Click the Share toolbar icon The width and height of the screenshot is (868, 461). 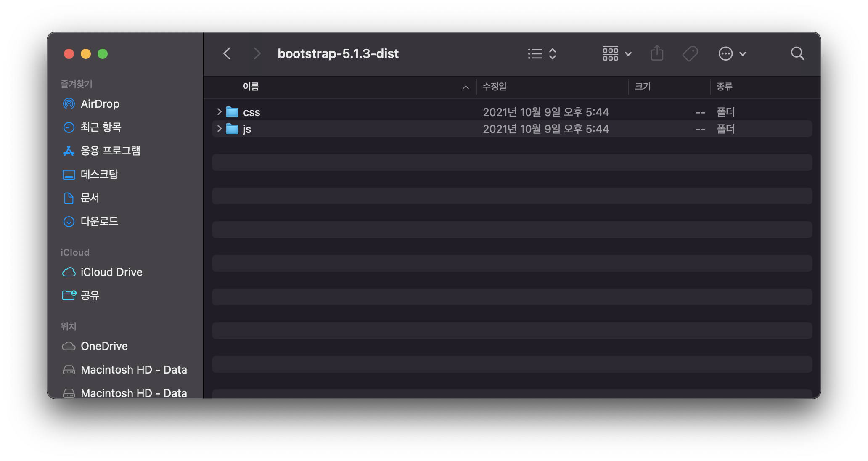pyautogui.click(x=657, y=53)
